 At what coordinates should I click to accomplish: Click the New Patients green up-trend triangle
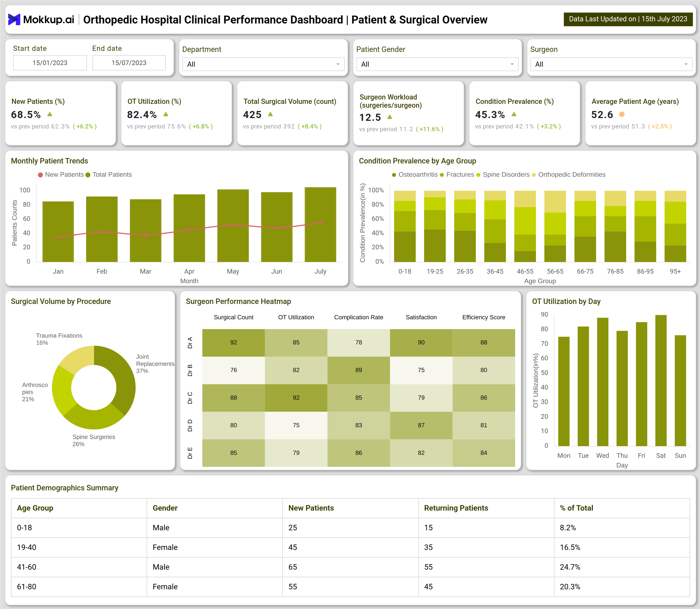50,114
